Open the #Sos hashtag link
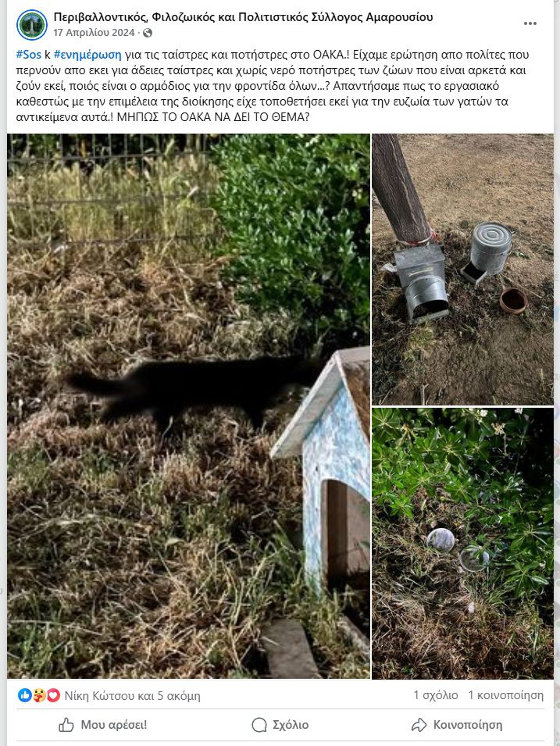This screenshot has width=560, height=746. [x=29, y=54]
